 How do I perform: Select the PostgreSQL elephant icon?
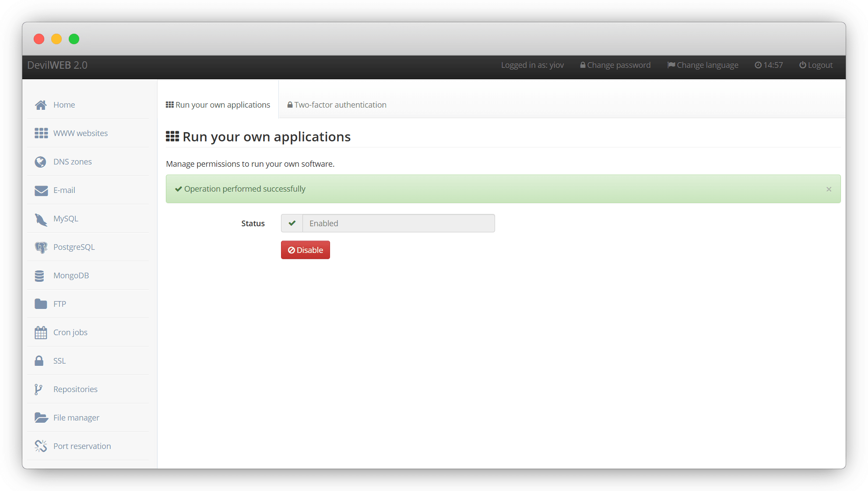click(x=41, y=248)
